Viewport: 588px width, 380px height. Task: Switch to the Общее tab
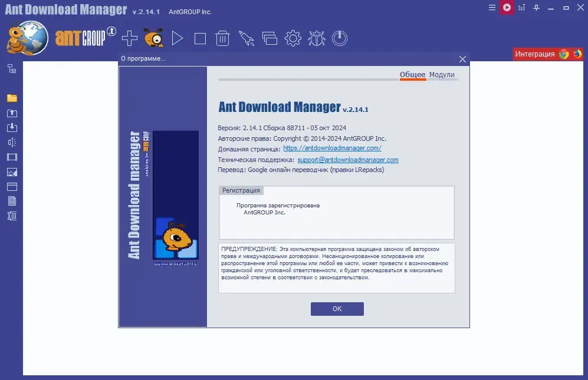pos(412,75)
